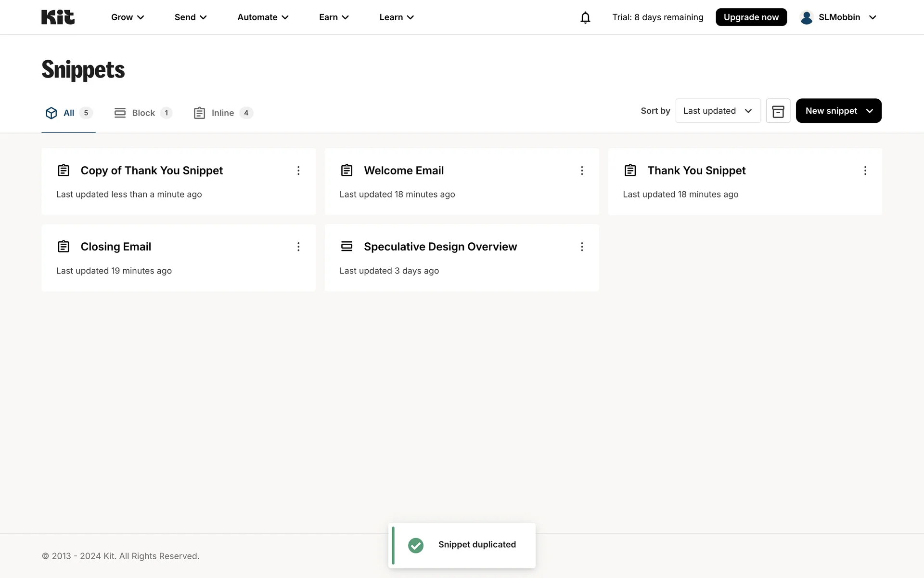Open three-dot menu on Thank You Snippet
The width and height of the screenshot is (924, 578).
click(865, 171)
